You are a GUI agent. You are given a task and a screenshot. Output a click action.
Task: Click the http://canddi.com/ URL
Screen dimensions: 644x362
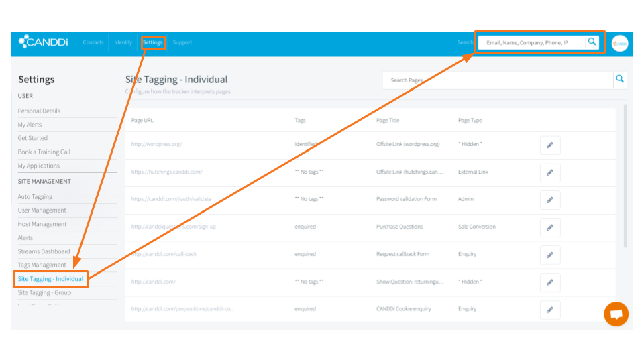(154, 282)
